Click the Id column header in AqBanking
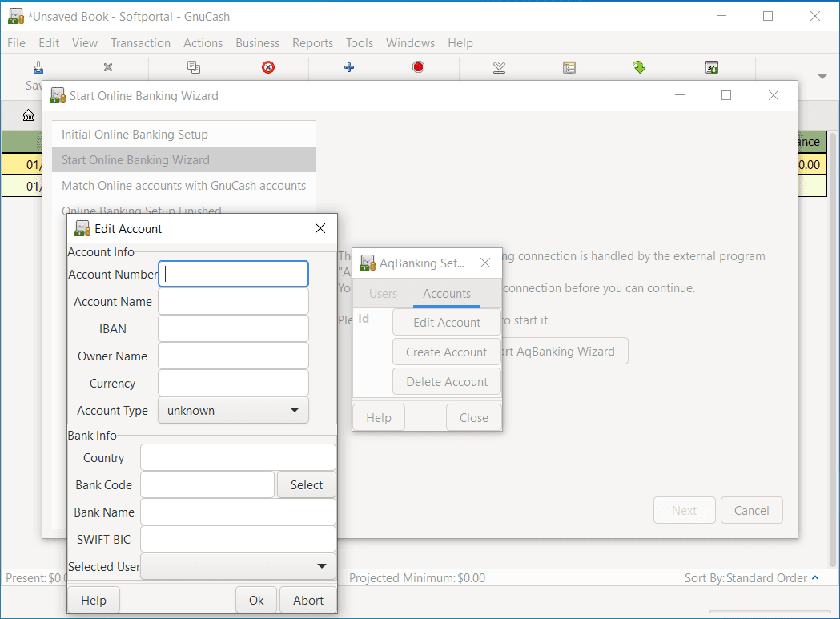840x619 pixels. point(364,319)
